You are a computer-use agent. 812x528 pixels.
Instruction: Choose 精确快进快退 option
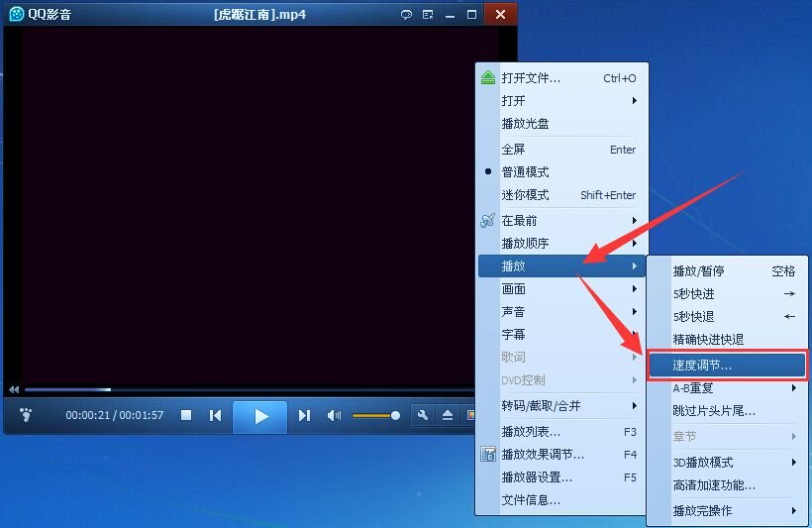coord(727,340)
